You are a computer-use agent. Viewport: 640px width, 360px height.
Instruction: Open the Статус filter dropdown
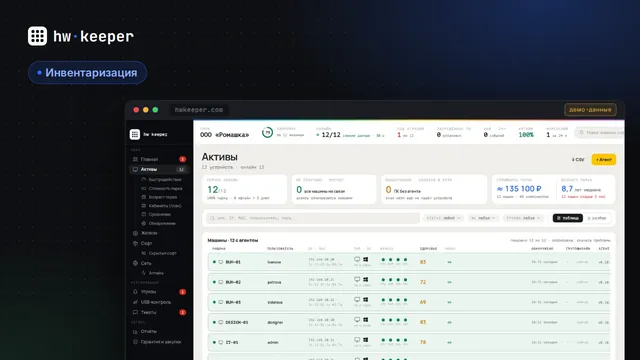click(x=443, y=218)
